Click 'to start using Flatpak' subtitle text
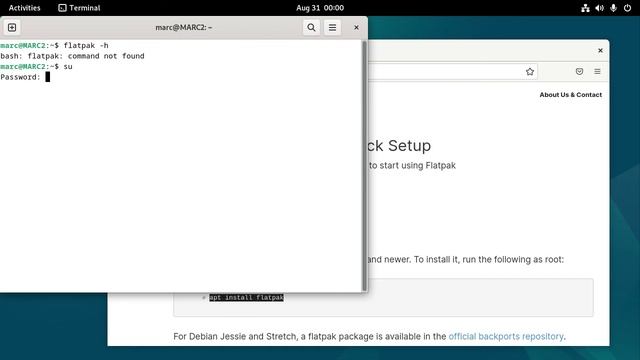 click(412, 165)
